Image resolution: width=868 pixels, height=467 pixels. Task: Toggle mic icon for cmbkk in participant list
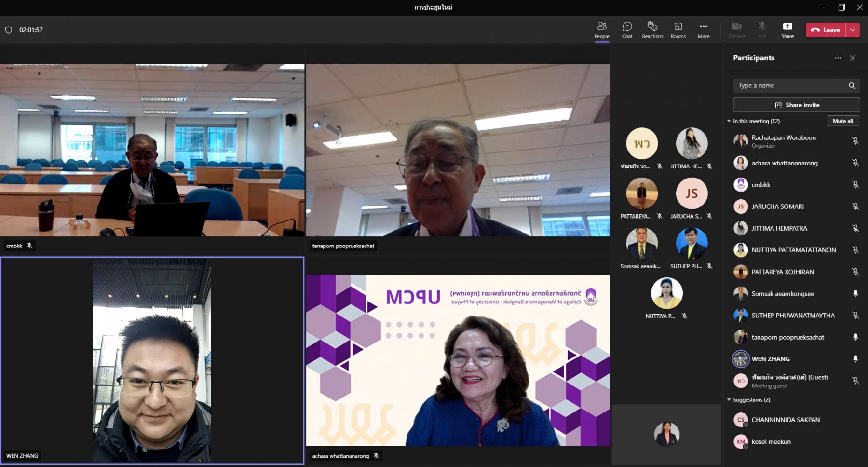[x=855, y=185]
